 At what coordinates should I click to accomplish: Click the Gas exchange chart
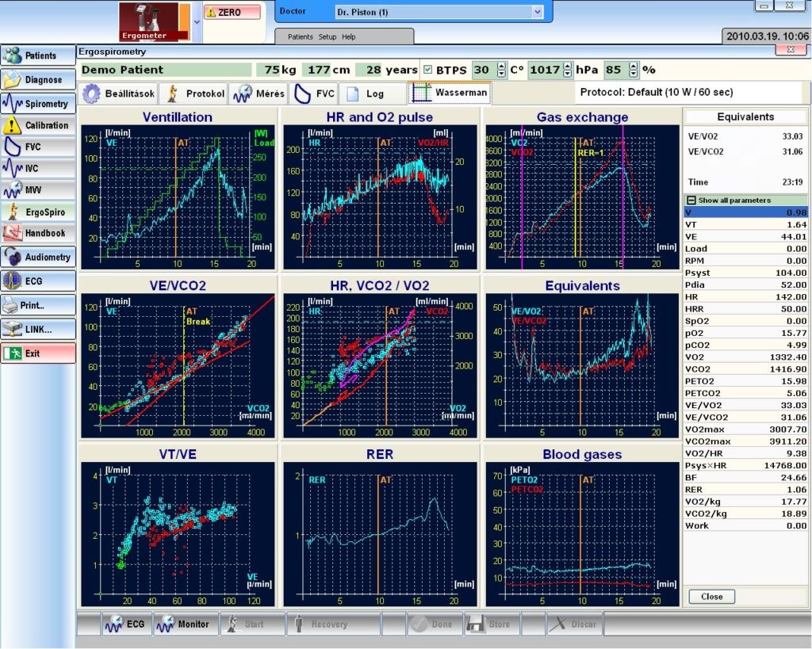point(582,197)
